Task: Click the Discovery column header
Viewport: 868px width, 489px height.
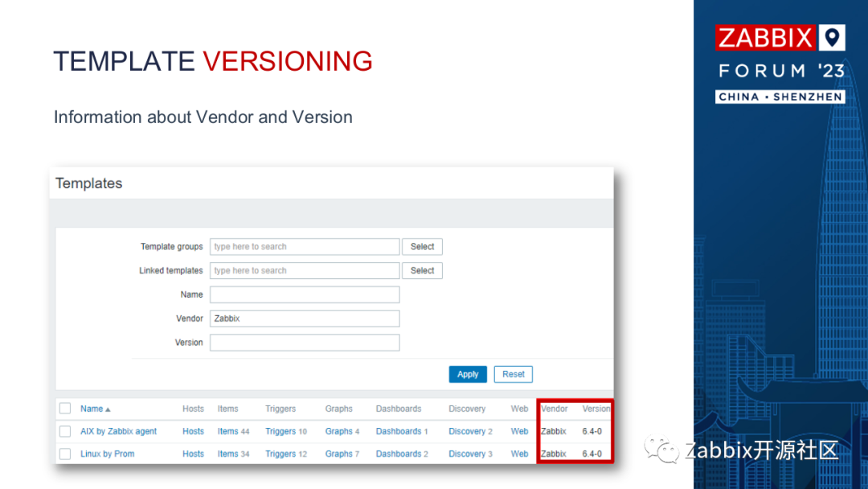Action: 467,409
